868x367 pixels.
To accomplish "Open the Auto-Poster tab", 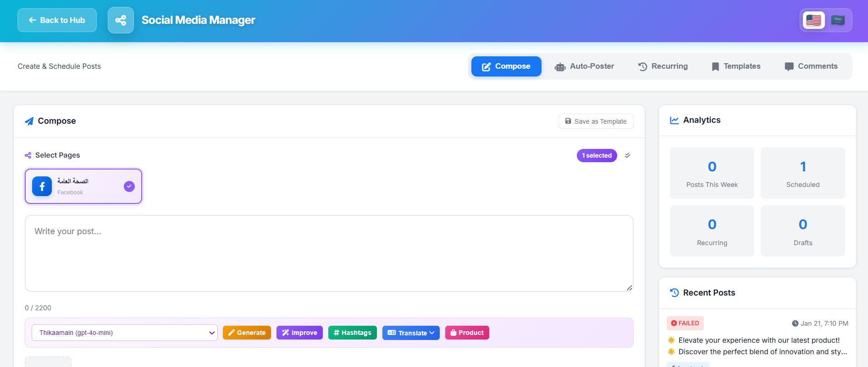I will pos(584,66).
